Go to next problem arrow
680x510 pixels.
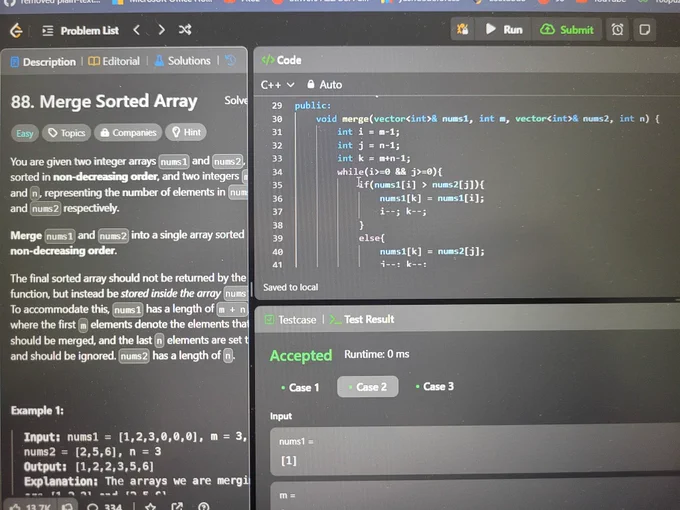[161, 30]
